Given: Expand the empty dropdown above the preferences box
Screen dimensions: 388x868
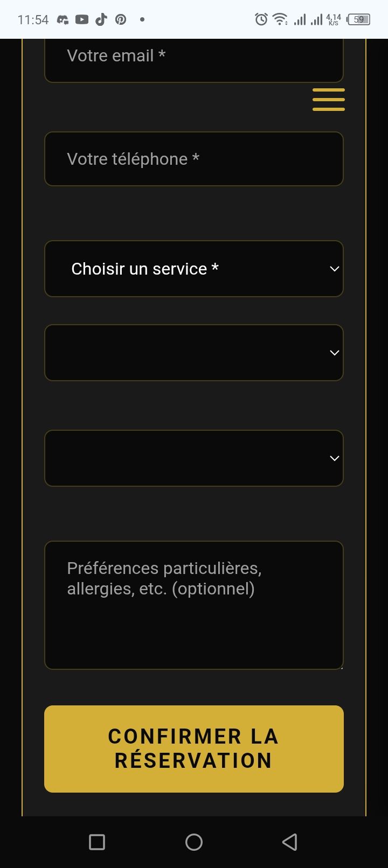Looking at the screenshot, I should click(x=194, y=458).
